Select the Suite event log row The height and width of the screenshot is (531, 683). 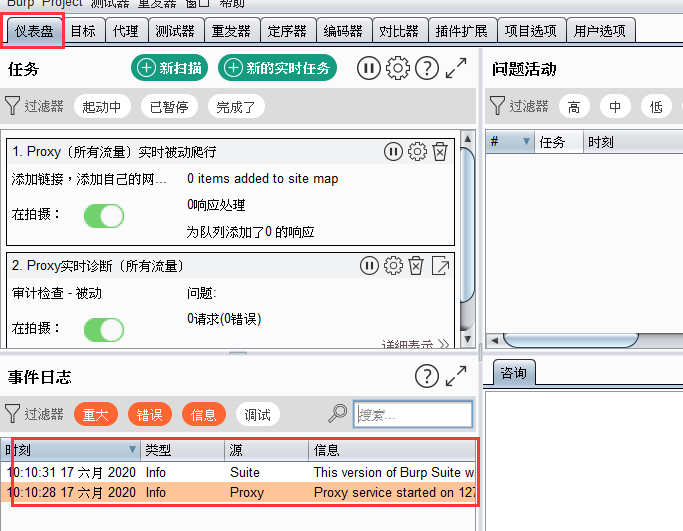pyautogui.click(x=238, y=472)
